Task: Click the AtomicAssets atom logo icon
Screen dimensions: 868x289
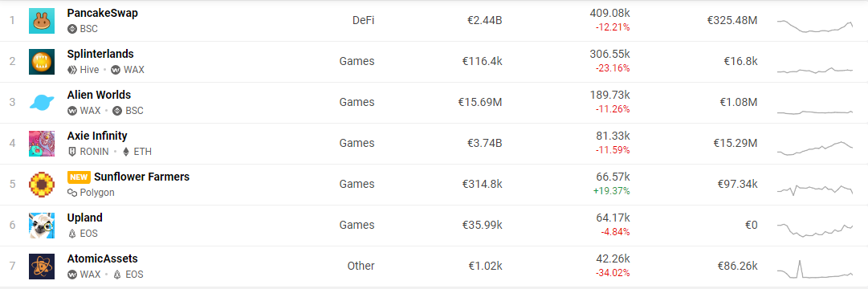Action: click(42, 267)
